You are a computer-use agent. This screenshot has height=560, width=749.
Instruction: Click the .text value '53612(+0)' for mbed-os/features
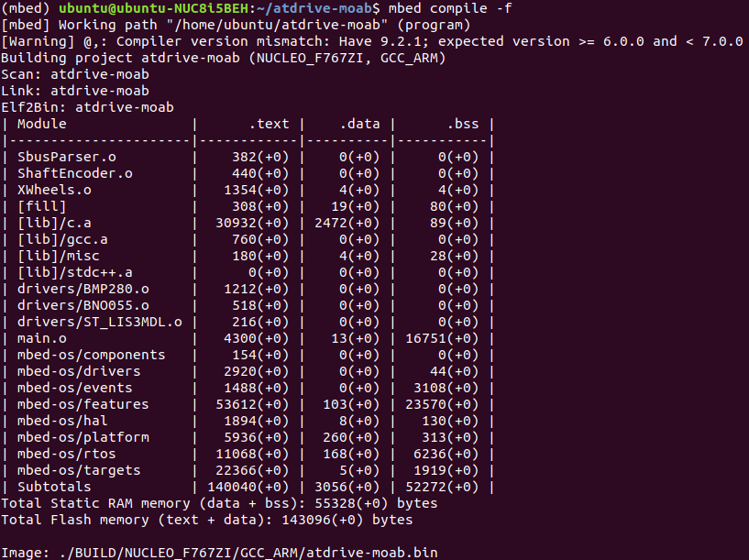click(252, 404)
